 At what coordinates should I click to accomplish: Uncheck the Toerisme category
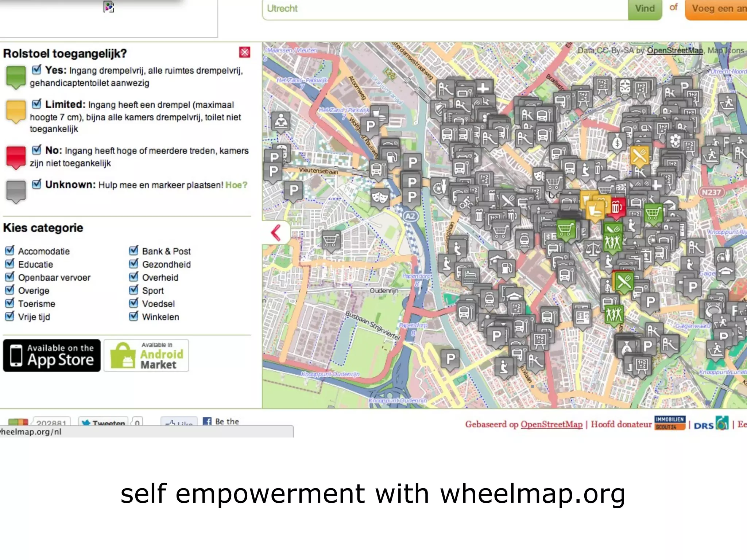[x=10, y=303]
